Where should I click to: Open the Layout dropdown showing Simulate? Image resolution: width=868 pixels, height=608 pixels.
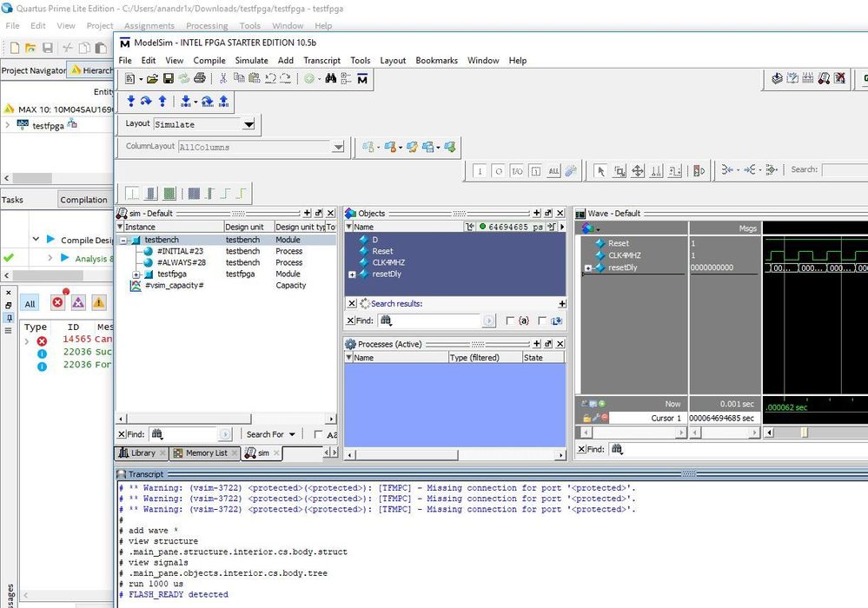click(248, 125)
